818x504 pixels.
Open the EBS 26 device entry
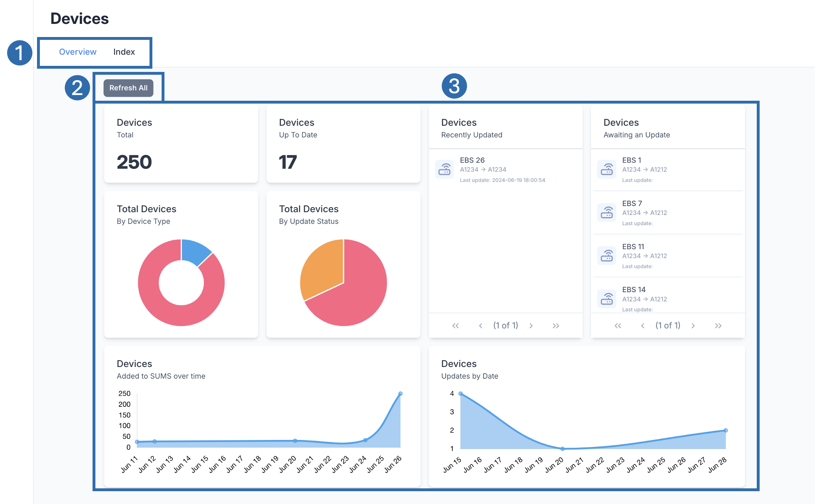tap(472, 160)
